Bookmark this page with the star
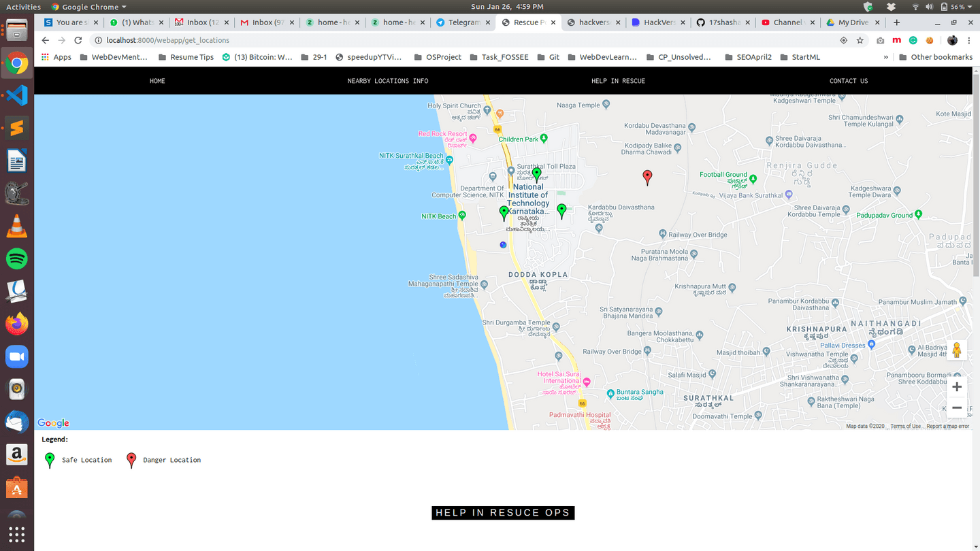 point(860,40)
